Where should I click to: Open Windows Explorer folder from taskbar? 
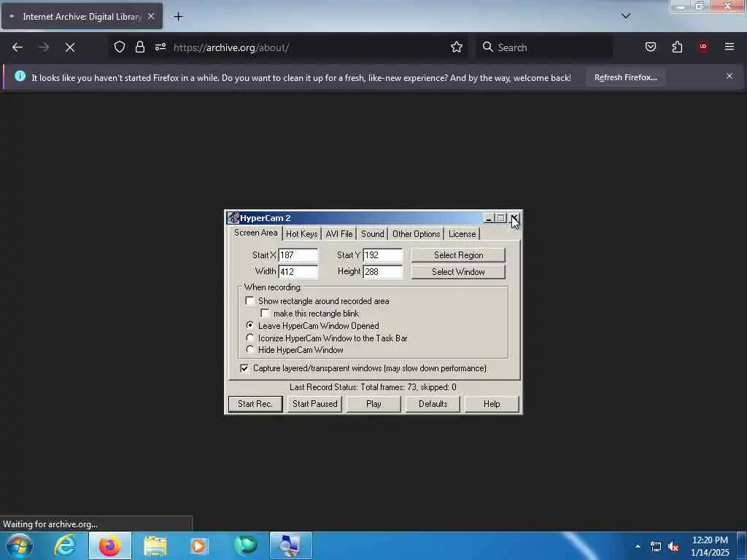pos(155,545)
